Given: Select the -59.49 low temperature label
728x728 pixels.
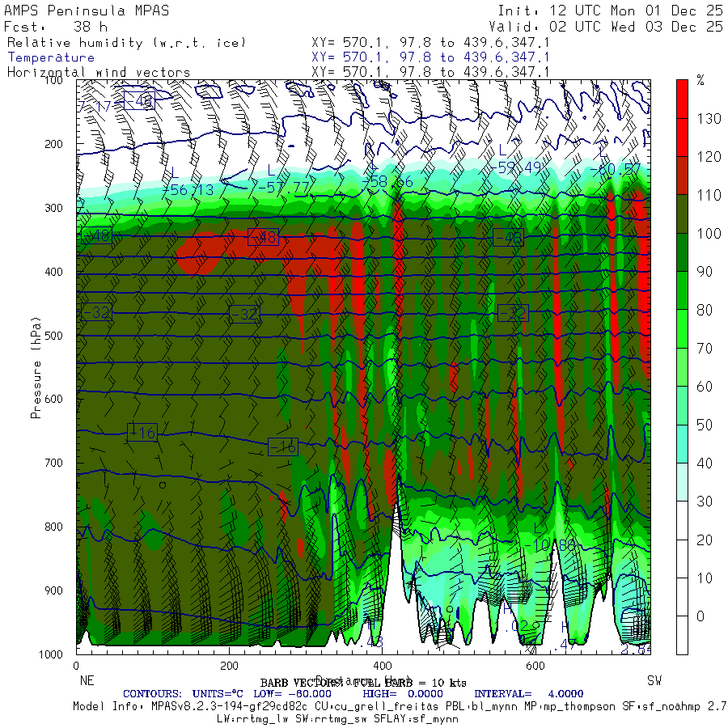Looking at the screenshot, I should point(517,167).
